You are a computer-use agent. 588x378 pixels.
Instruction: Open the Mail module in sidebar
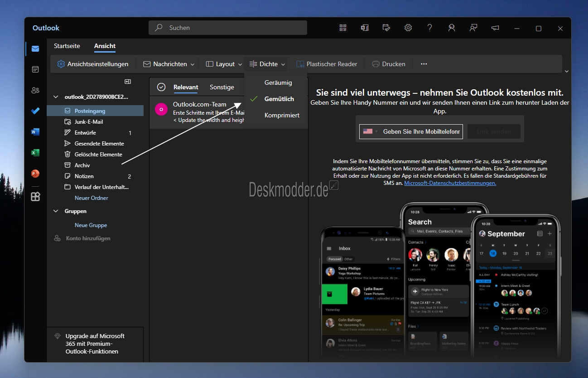35,49
